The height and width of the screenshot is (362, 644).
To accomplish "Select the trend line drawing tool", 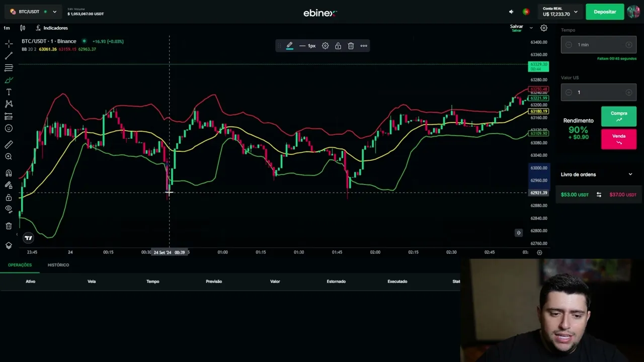I will tap(9, 56).
